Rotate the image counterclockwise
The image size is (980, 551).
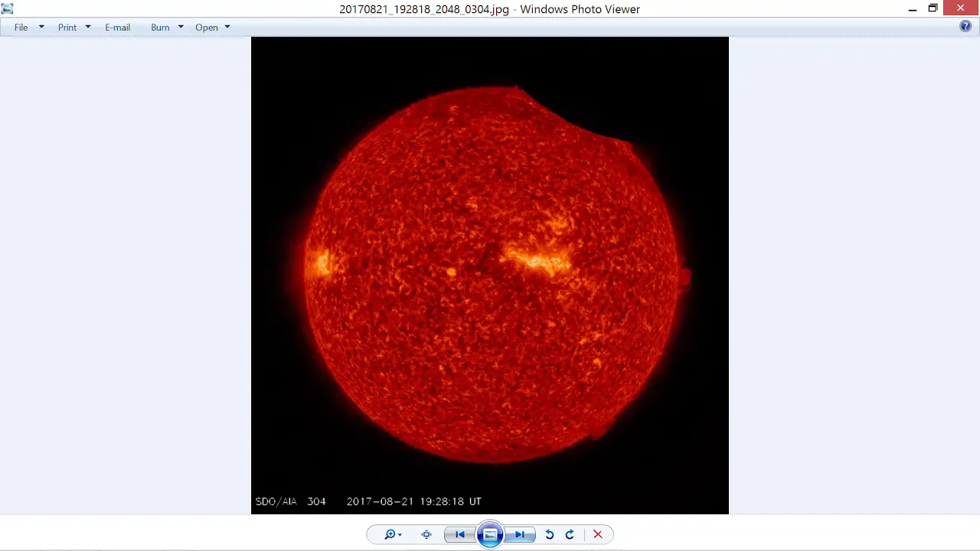(x=550, y=535)
